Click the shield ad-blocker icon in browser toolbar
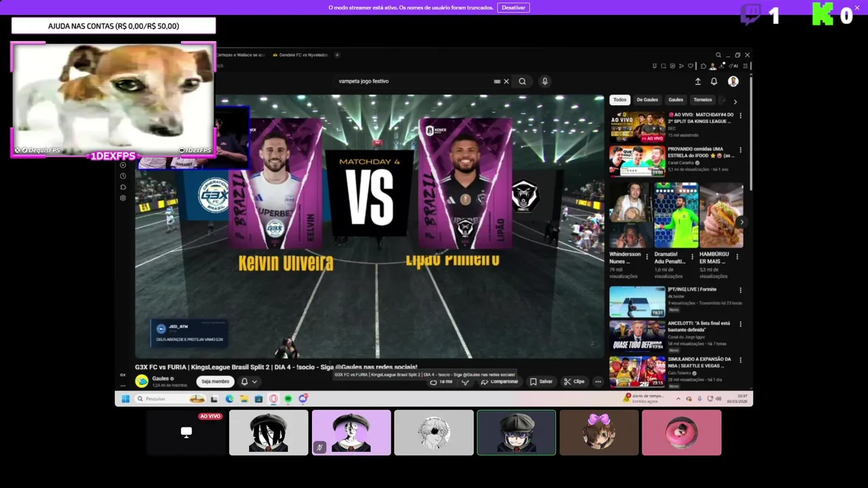 pyautogui.click(x=672, y=66)
